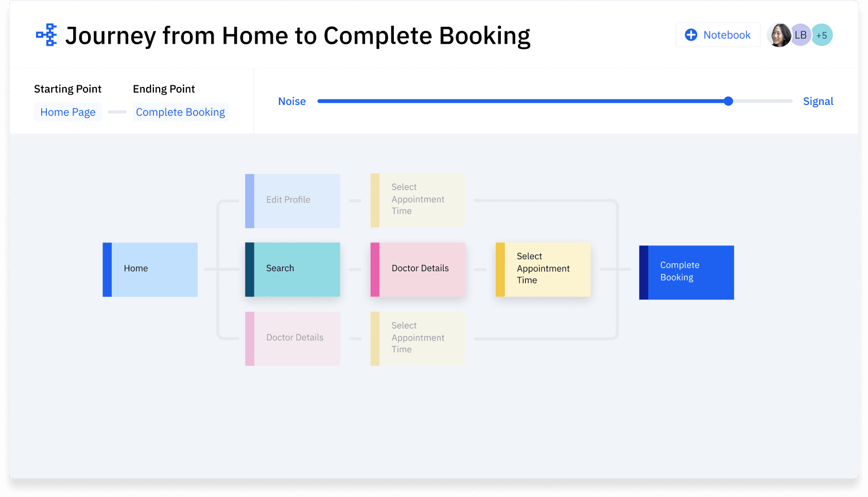868x497 pixels.
Task: Click the Noise–Signal slider handle
Action: tap(728, 101)
